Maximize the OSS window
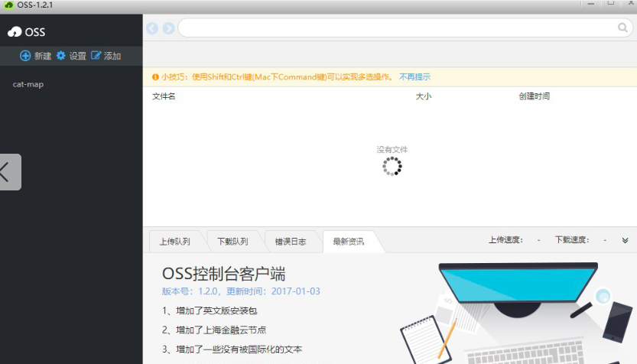The image size is (637, 364). [x=610, y=3]
